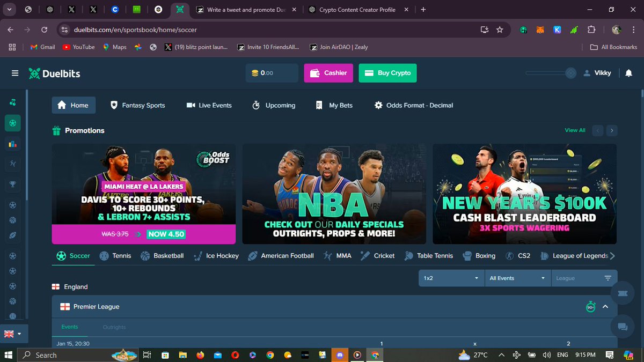Open Chrome tab search dropdown arrow
This screenshot has width=644, height=362.
pos(10,10)
